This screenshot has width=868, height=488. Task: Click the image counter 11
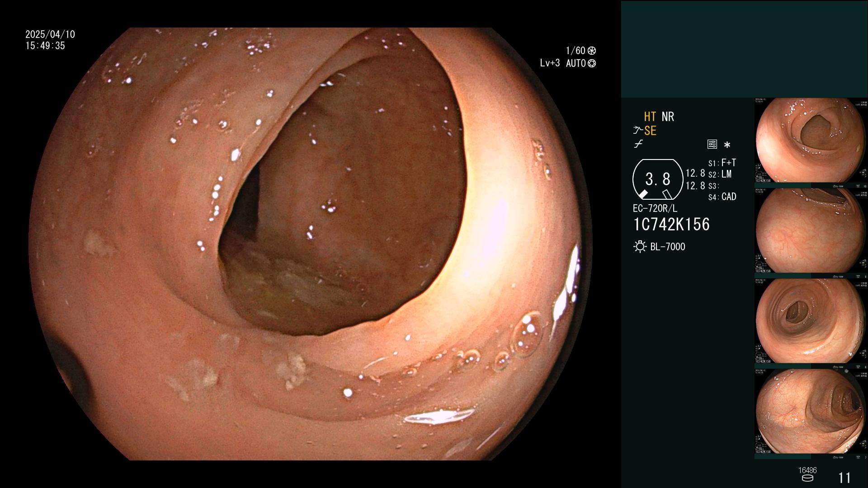(844, 478)
